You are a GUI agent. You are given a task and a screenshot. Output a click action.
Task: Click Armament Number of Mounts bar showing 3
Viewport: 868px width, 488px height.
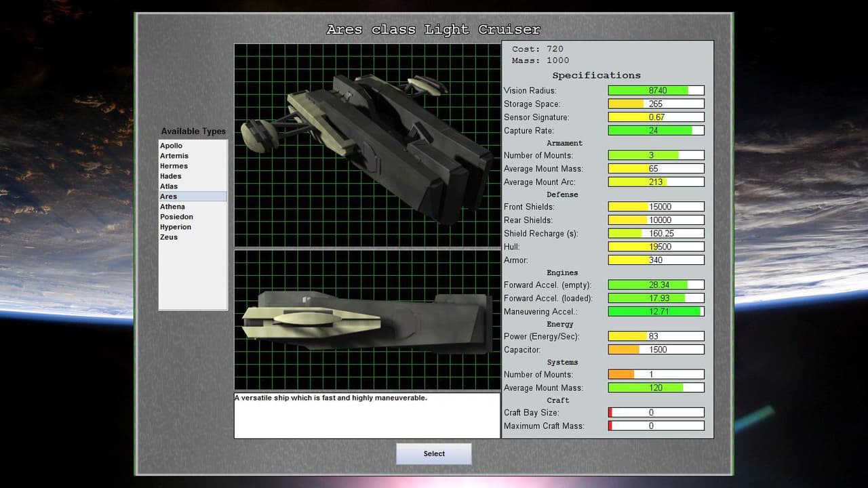(656, 155)
